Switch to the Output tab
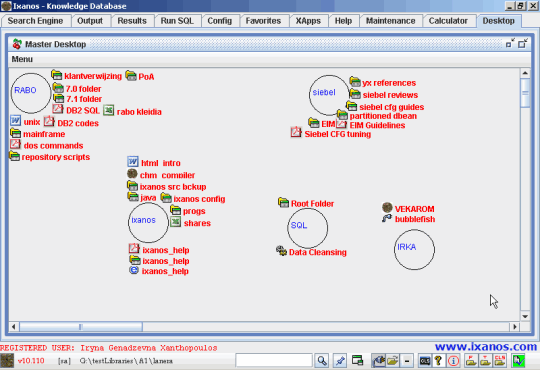The height and width of the screenshot is (370, 540). click(90, 21)
